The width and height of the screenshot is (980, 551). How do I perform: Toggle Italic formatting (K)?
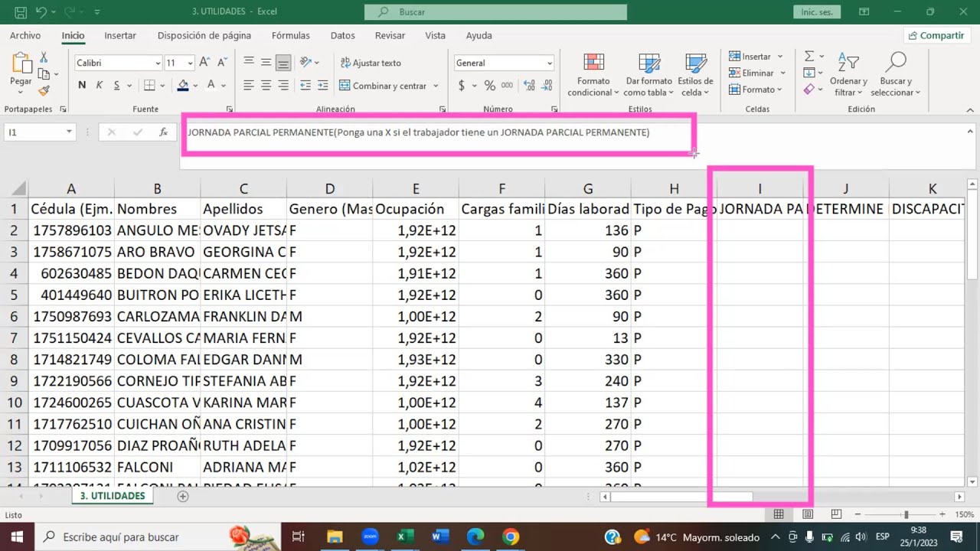[100, 86]
